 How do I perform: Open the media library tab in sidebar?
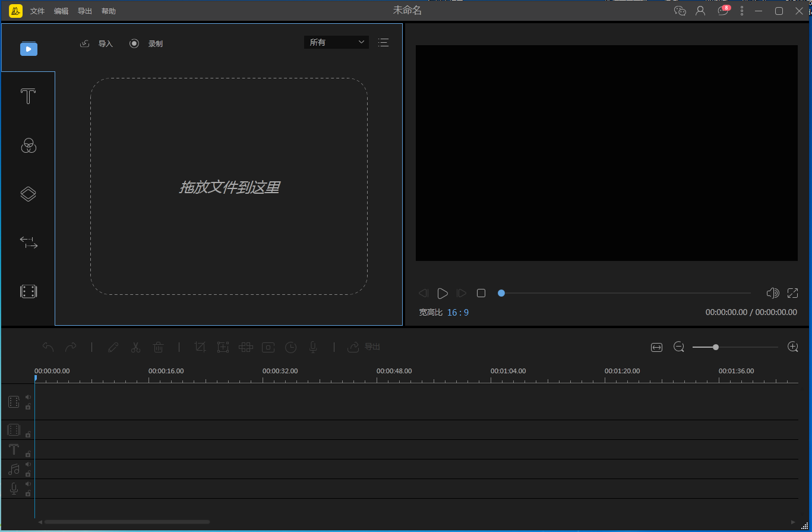point(29,48)
